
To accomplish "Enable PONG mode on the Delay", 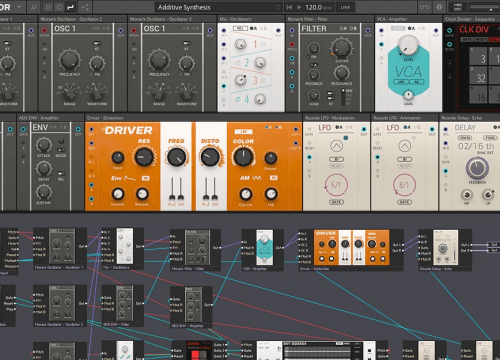I will tap(489, 137).
